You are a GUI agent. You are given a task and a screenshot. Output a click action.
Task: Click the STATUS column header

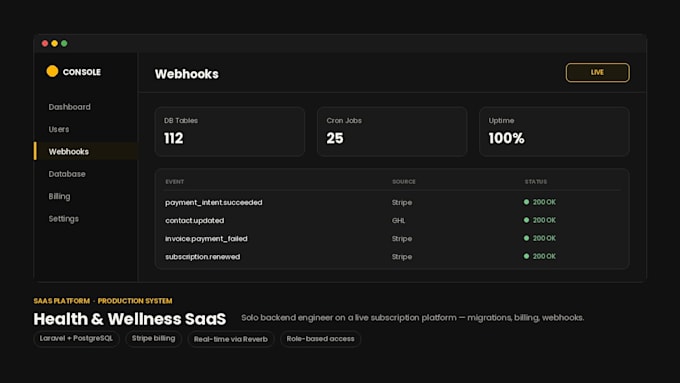(x=536, y=182)
